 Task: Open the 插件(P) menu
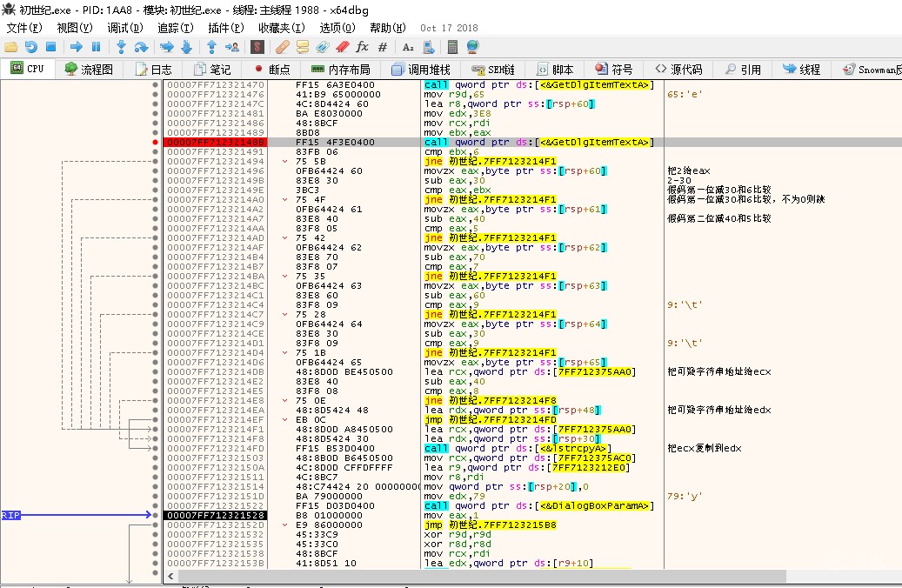tap(225, 28)
